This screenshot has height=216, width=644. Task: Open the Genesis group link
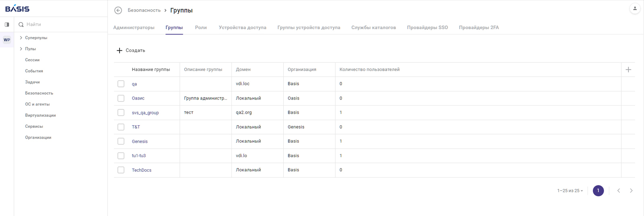140,141
